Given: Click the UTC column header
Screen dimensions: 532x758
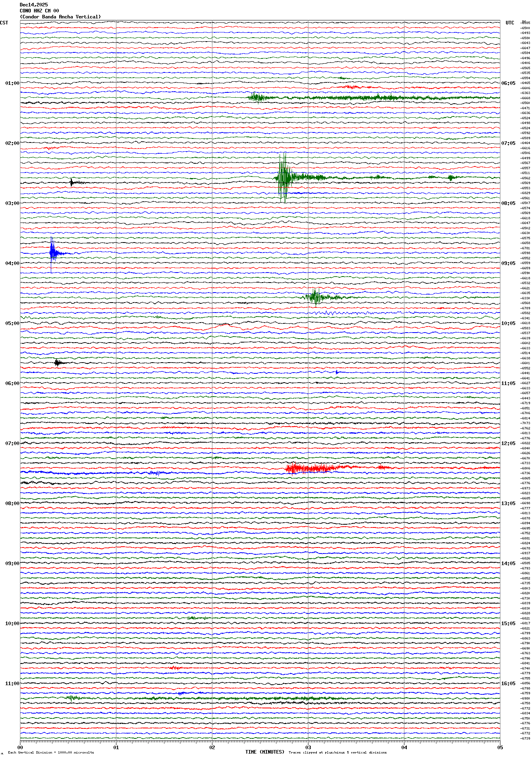Looking at the screenshot, I should (x=510, y=23).
